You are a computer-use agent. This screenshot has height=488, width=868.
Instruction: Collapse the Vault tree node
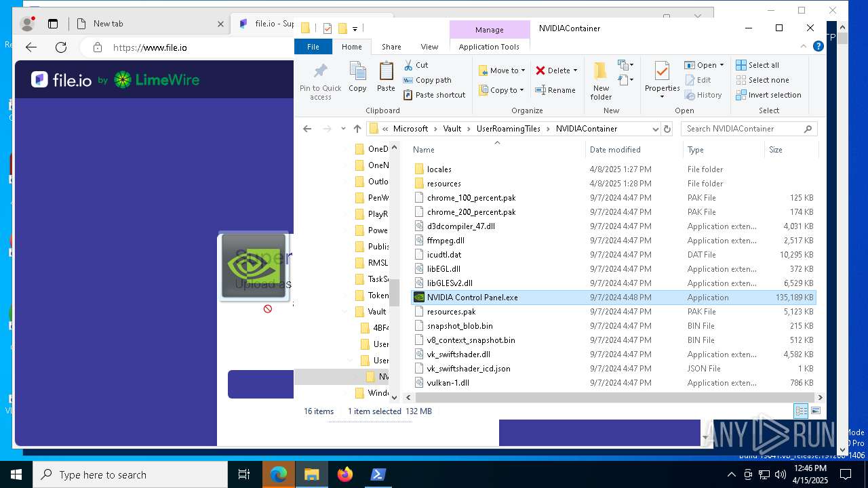click(346, 312)
